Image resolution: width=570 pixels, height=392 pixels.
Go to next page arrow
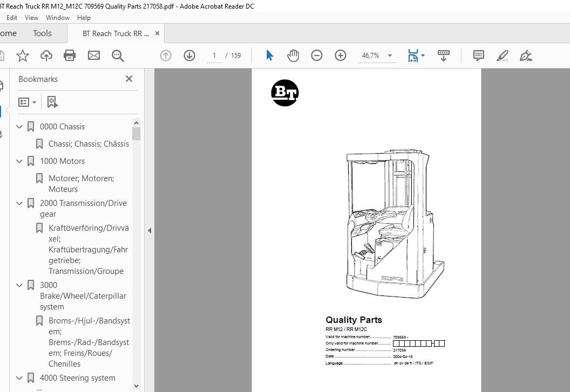pos(189,56)
